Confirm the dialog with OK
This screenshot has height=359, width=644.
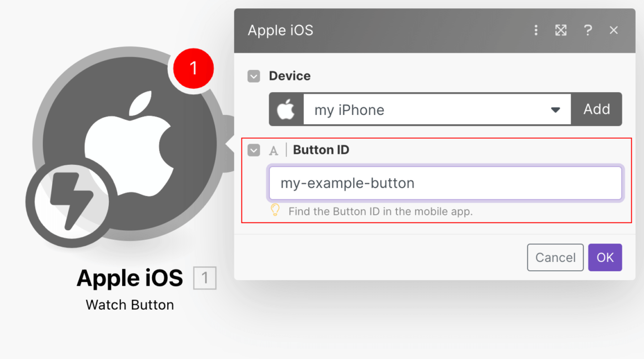coord(605,257)
